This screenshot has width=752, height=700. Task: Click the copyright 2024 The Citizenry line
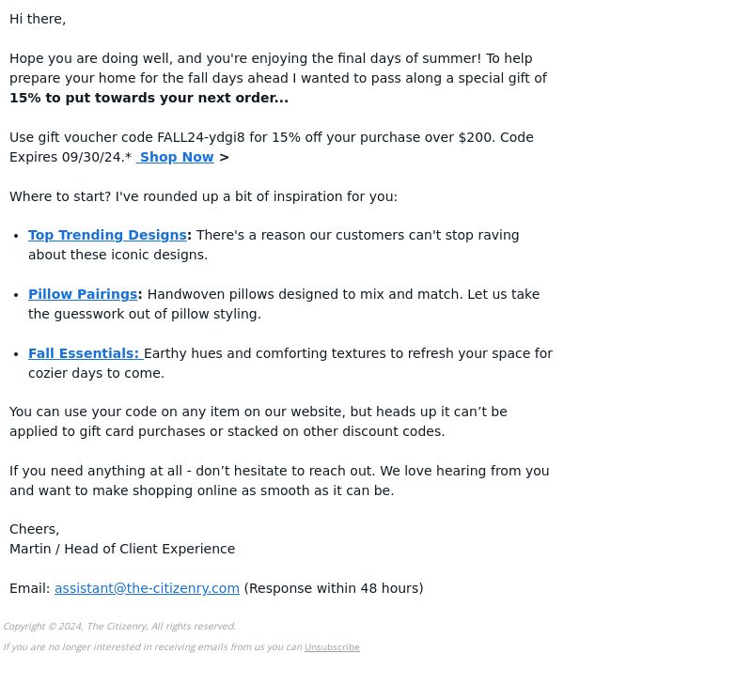119,627
